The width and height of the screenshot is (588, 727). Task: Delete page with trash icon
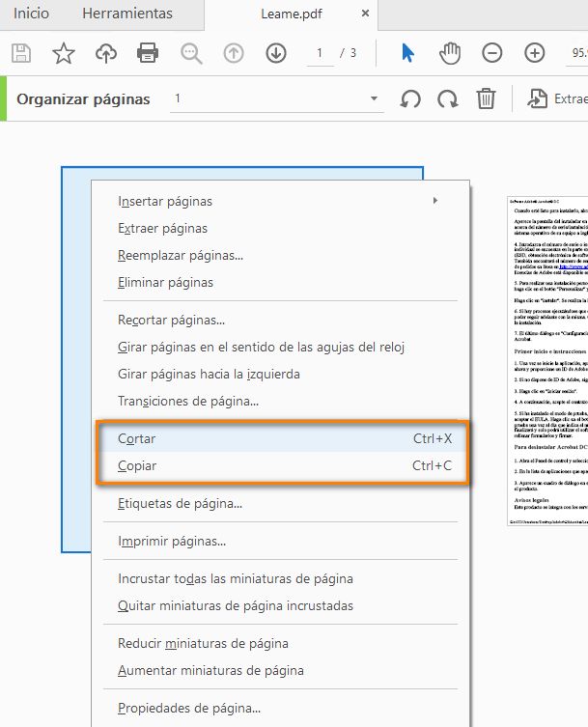[486, 98]
